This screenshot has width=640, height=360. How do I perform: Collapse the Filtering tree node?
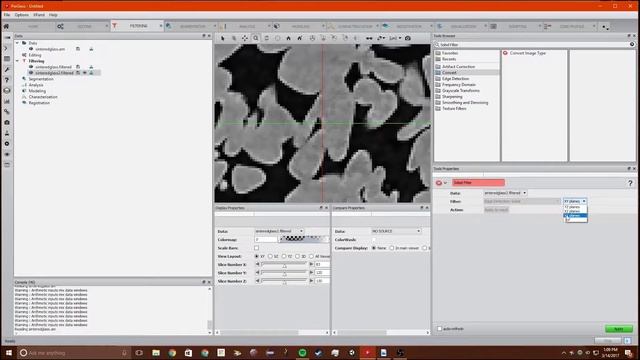(17, 61)
